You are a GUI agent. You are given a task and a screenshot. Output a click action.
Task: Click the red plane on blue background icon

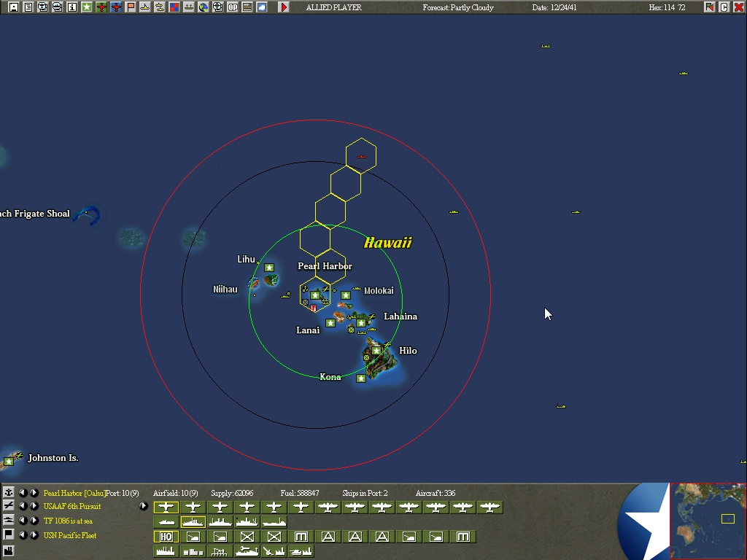click(116, 7)
